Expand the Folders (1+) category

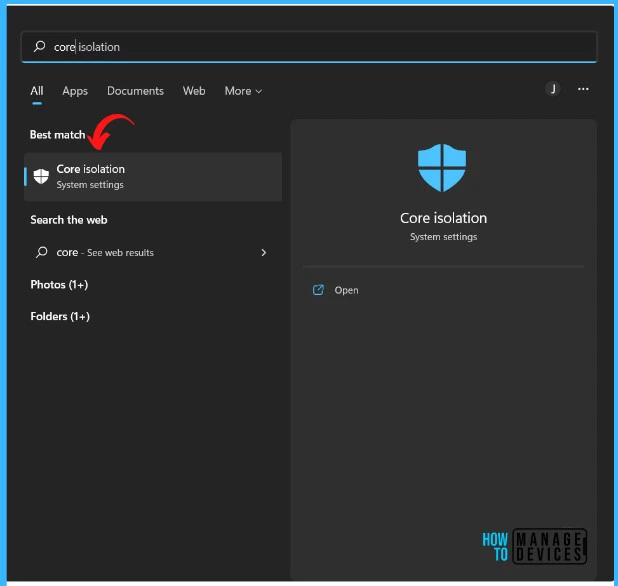(x=60, y=316)
